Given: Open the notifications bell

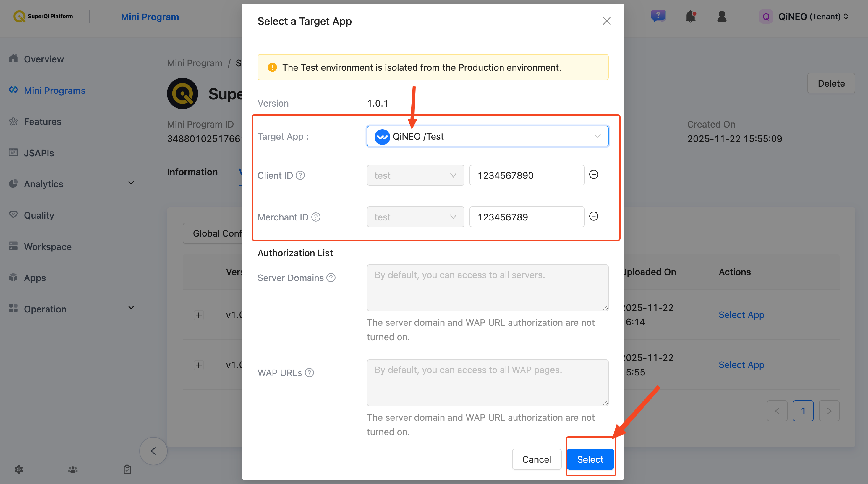Looking at the screenshot, I should 691,16.
